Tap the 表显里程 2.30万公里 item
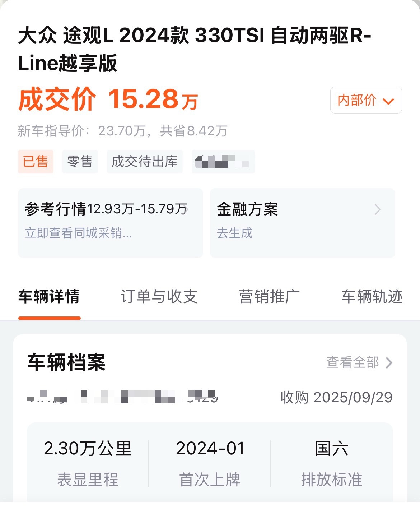The height and width of the screenshot is (514, 420). (88, 463)
